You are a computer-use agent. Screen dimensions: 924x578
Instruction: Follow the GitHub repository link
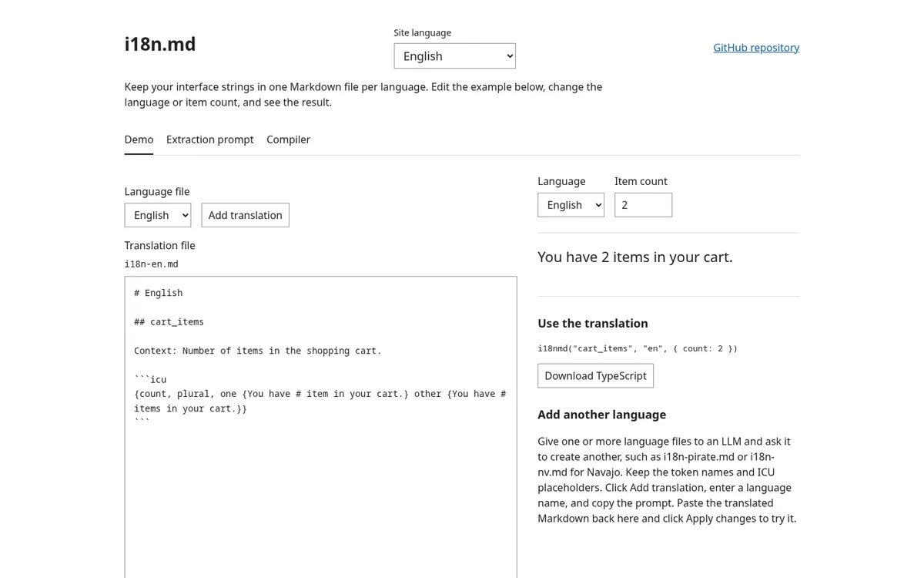click(756, 48)
